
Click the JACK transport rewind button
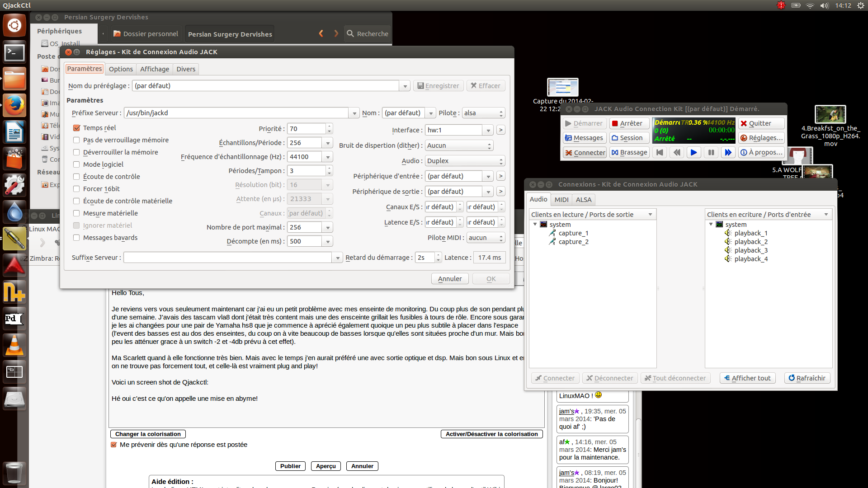pyautogui.click(x=676, y=153)
